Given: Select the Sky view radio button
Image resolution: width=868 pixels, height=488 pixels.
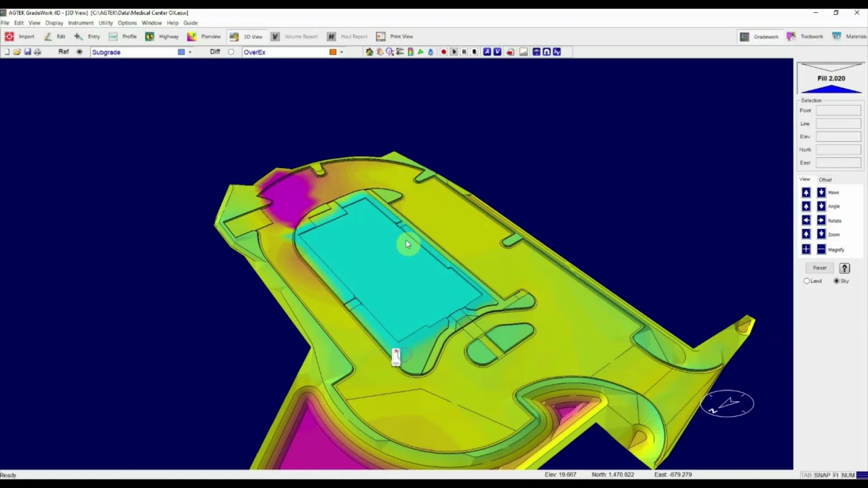Looking at the screenshot, I should coord(837,281).
